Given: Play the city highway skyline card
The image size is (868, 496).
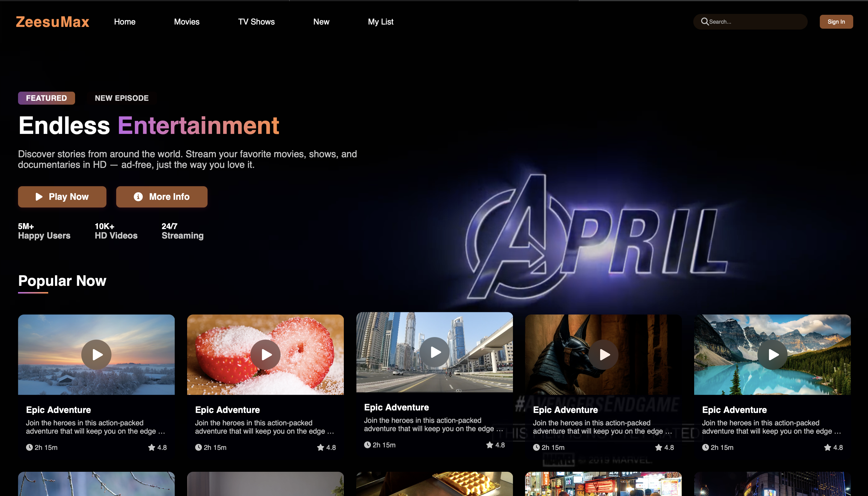Looking at the screenshot, I should (x=434, y=352).
